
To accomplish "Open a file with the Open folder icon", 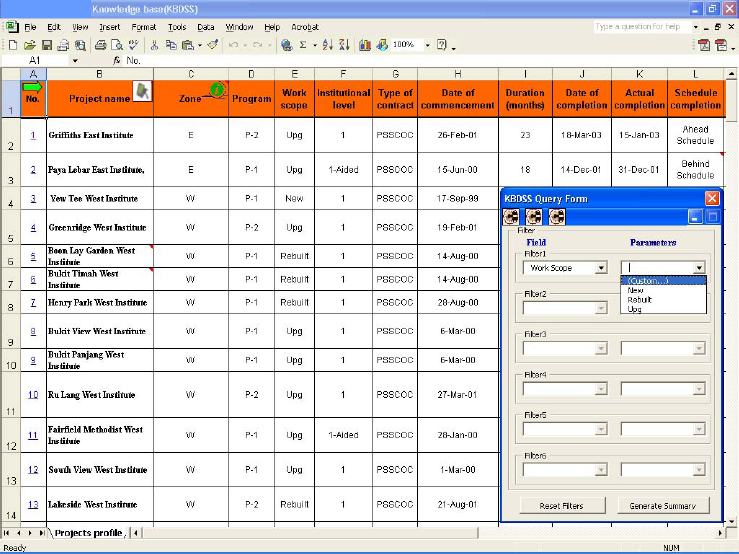I will click(x=30, y=45).
